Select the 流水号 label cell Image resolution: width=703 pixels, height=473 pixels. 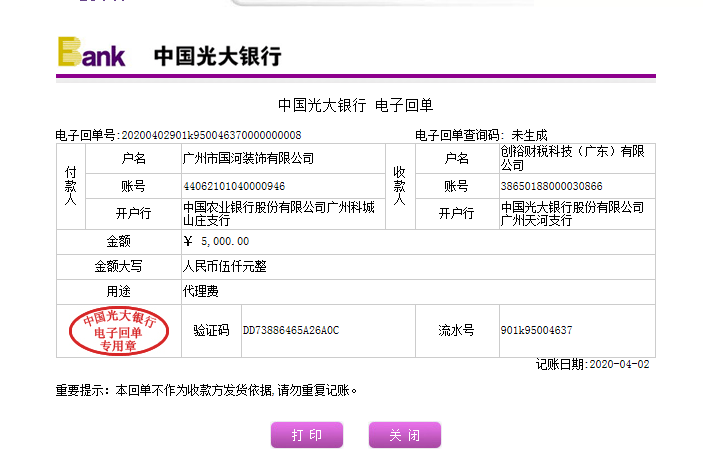(456, 330)
